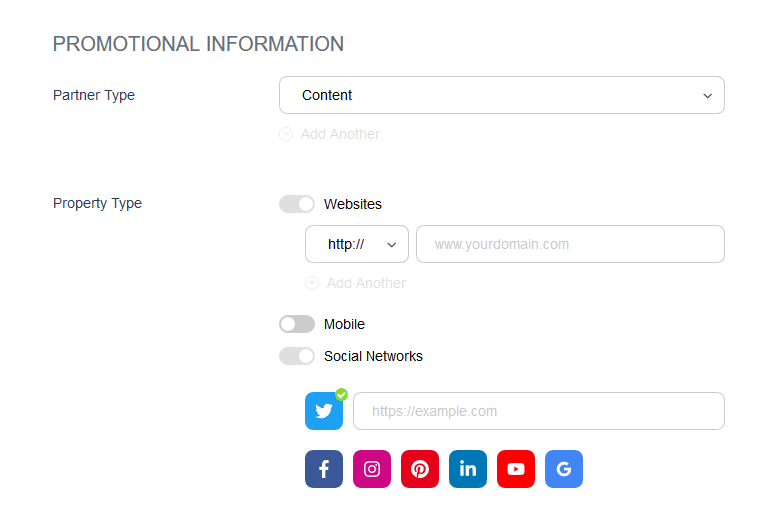Focus the www.yourdomain.com input field
The width and height of the screenshot is (769, 511).
(x=570, y=244)
